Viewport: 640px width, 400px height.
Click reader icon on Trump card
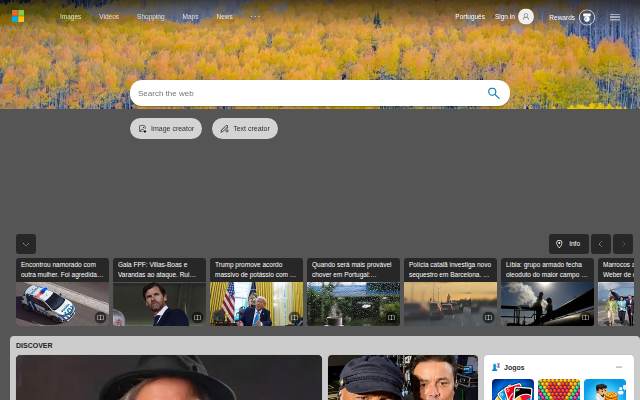point(294,317)
